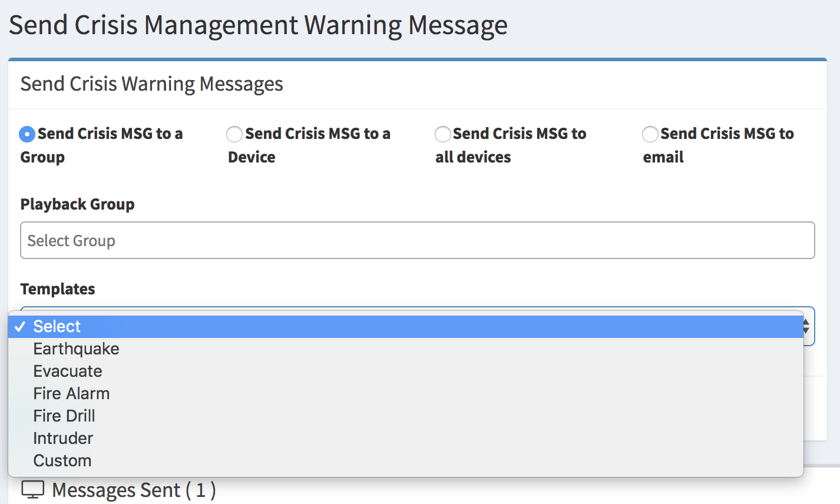This screenshot has width=840, height=504.
Task: Click the Send Crisis Management Warning Message title
Action: (x=258, y=26)
